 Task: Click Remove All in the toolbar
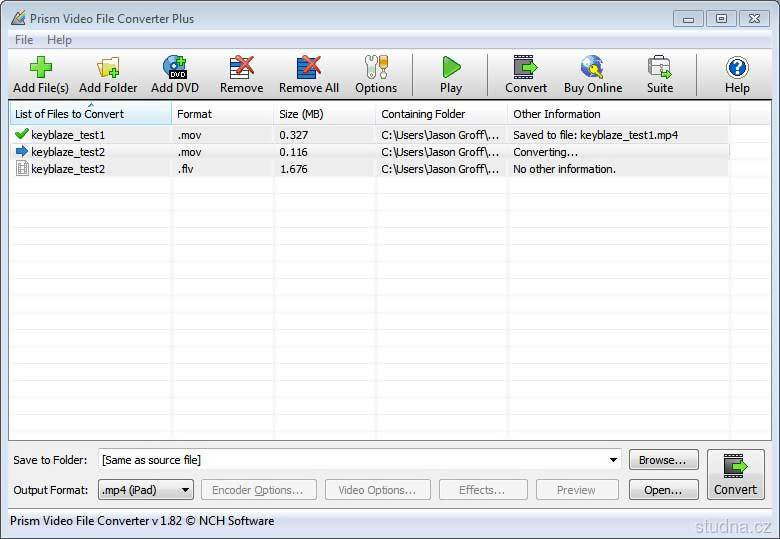coord(308,75)
